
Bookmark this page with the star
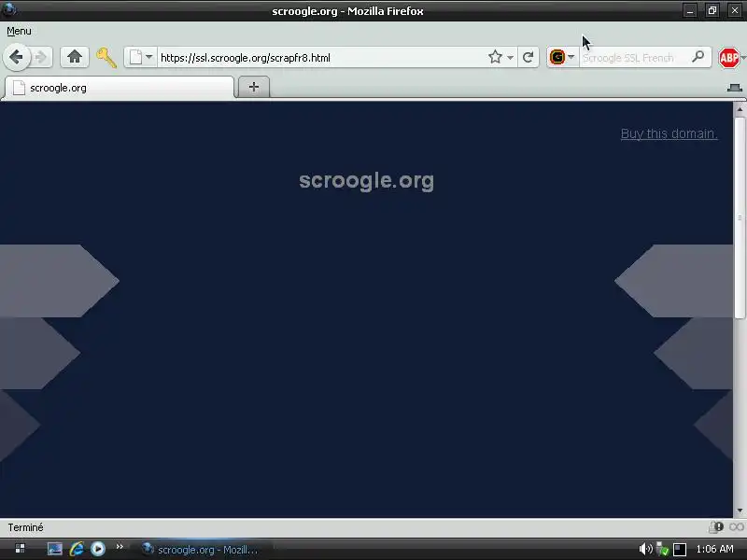(496, 57)
